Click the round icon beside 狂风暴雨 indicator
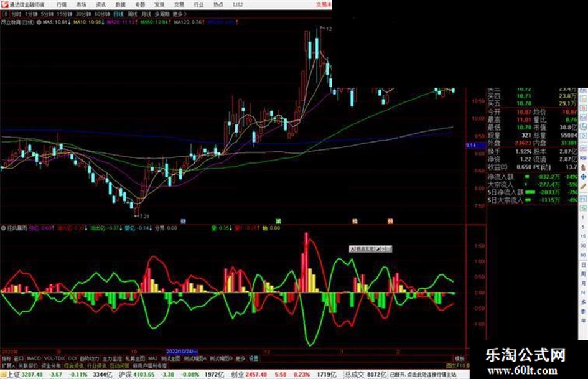The height and width of the screenshot is (379, 588). click(x=3, y=228)
